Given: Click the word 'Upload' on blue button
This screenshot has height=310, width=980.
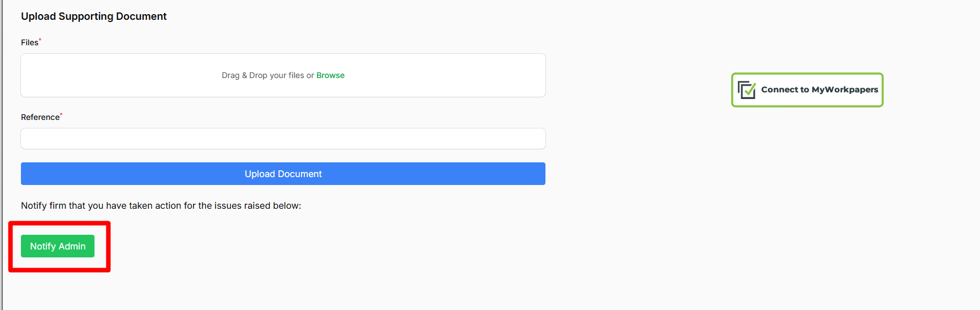Looking at the screenshot, I should click(x=260, y=174).
